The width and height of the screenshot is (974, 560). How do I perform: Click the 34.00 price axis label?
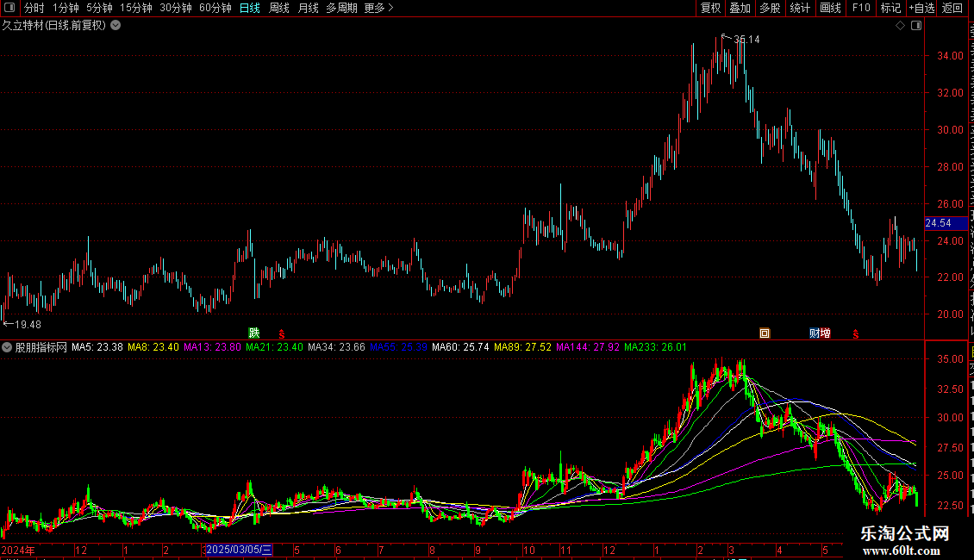(x=950, y=56)
